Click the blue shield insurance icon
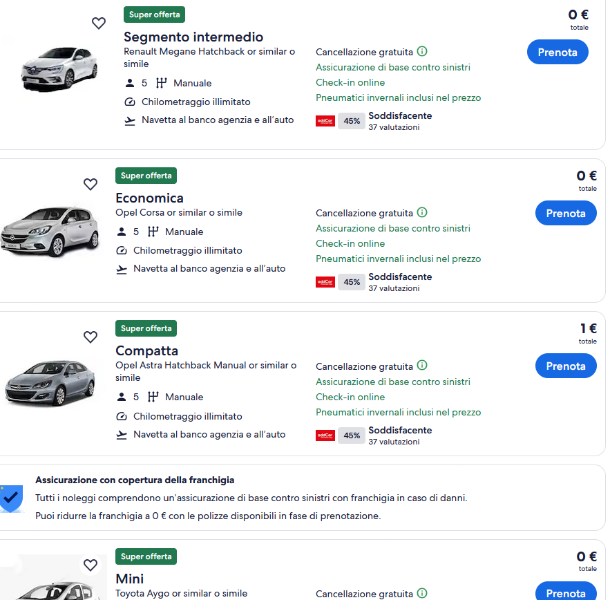Viewport: 610px width, 600px height. point(11,498)
